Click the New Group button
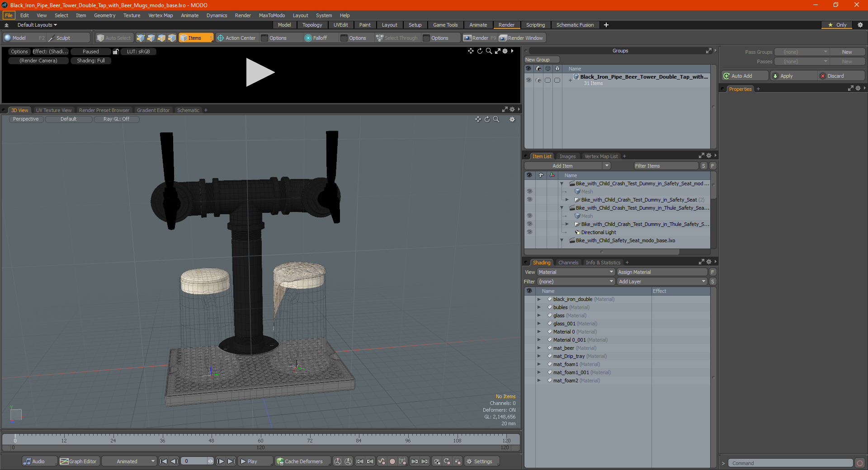Image resolution: width=868 pixels, height=470 pixels. pos(542,60)
